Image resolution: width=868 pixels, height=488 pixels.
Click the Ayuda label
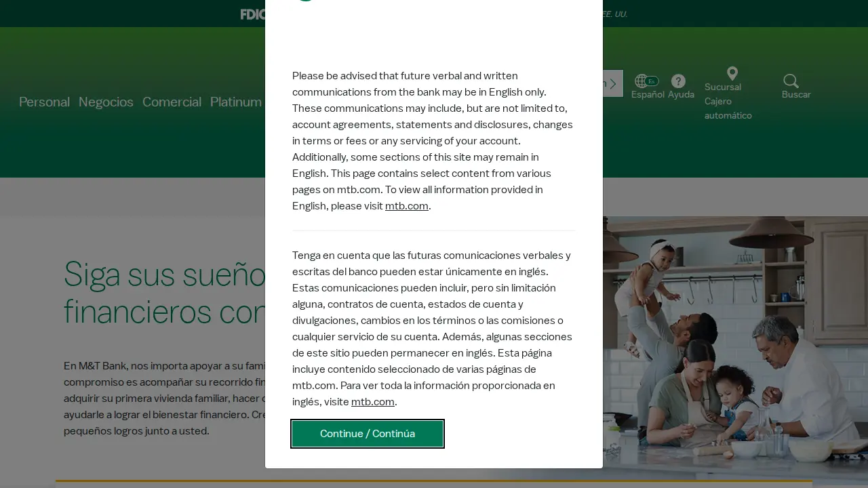coord(681,95)
